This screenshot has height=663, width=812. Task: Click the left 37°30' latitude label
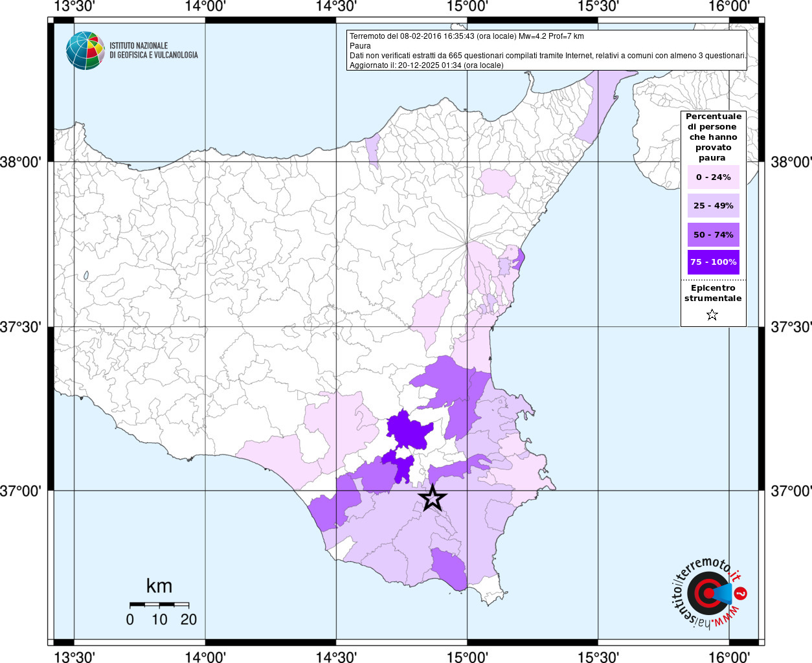click(x=25, y=327)
